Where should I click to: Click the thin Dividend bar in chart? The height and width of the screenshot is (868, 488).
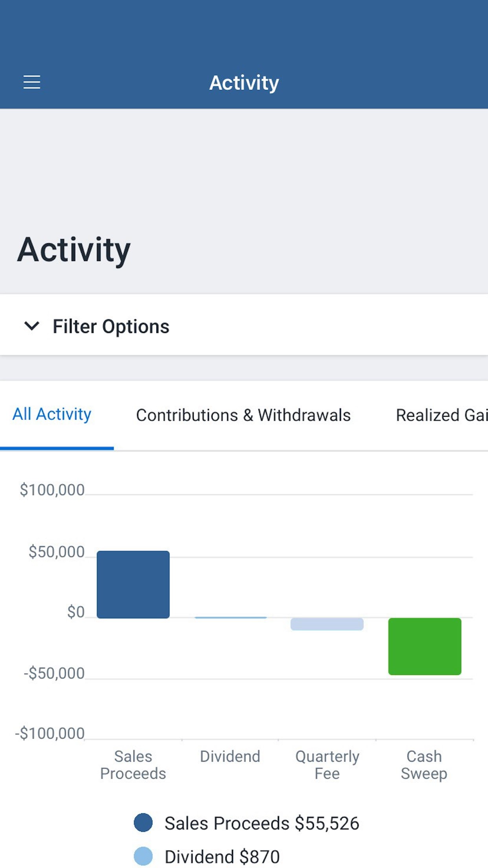click(230, 618)
